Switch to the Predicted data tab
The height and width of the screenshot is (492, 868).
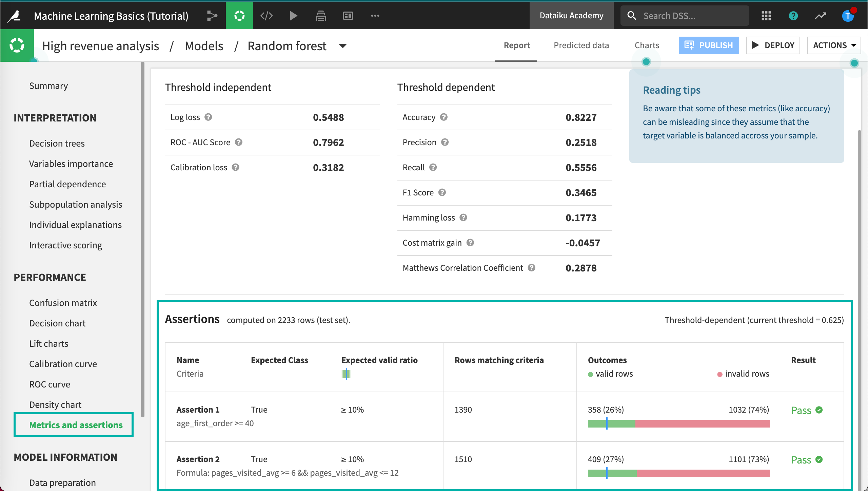coord(581,45)
